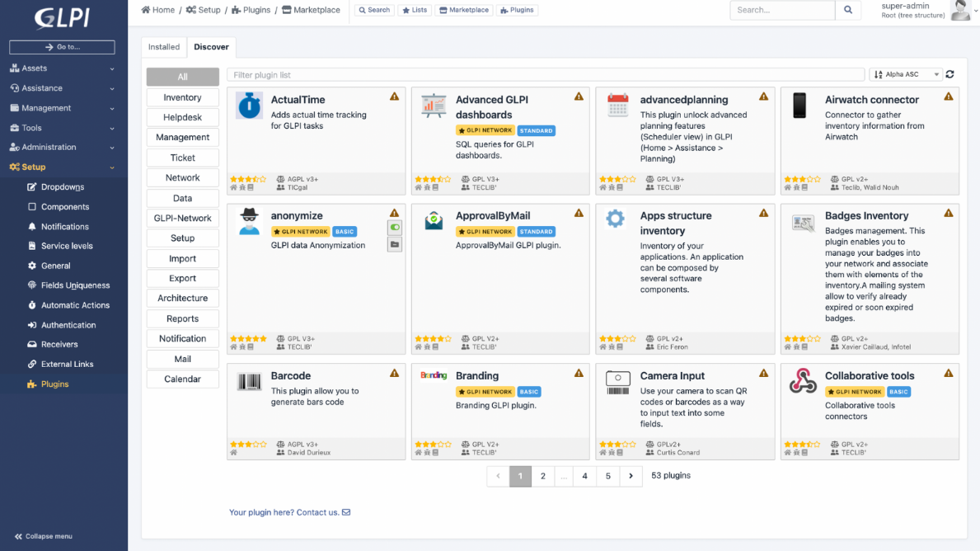Go to page 2 of plugins

pos(543,476)
